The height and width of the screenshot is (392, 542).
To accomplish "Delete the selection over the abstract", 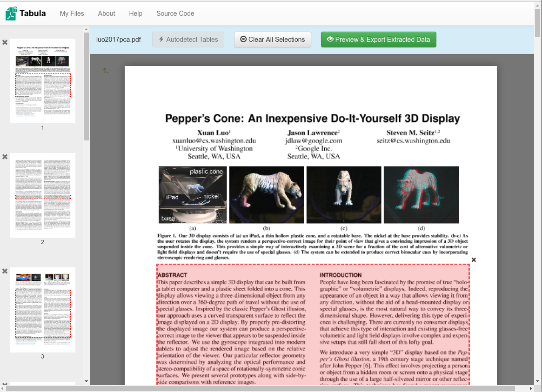I will click(474, 260).
